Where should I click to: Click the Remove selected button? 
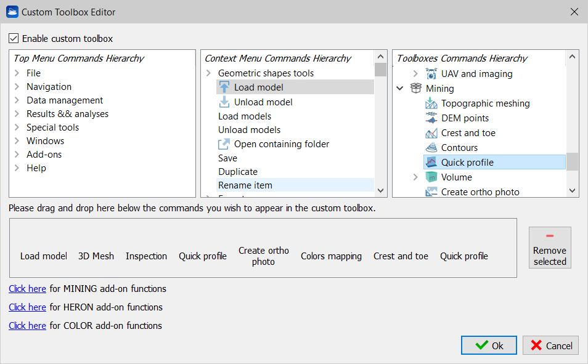[x=549, y=248]
